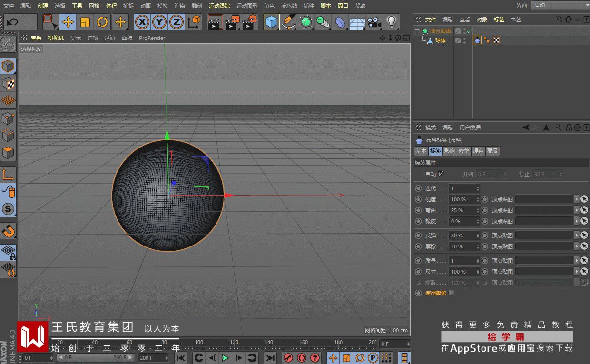Click 硬度 keyframe circle button
The height and width of the screenshot is (364, 590).
click(x=418, y=199)
